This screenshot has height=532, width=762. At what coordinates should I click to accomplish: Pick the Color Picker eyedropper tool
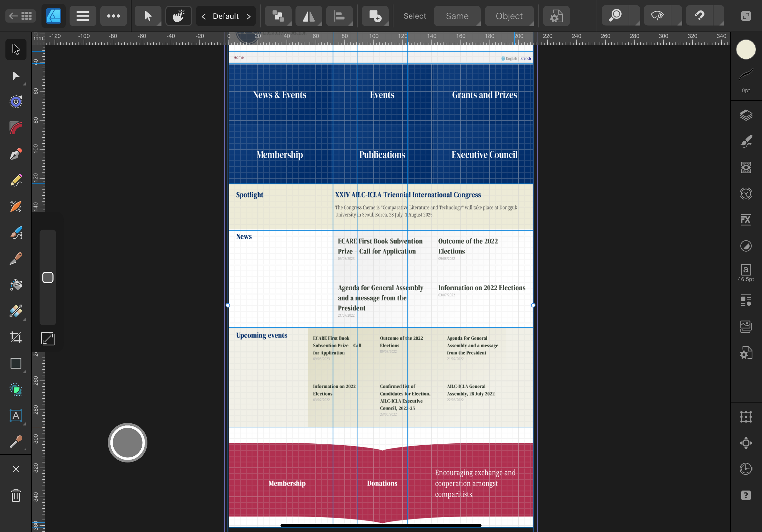point(16,442)
